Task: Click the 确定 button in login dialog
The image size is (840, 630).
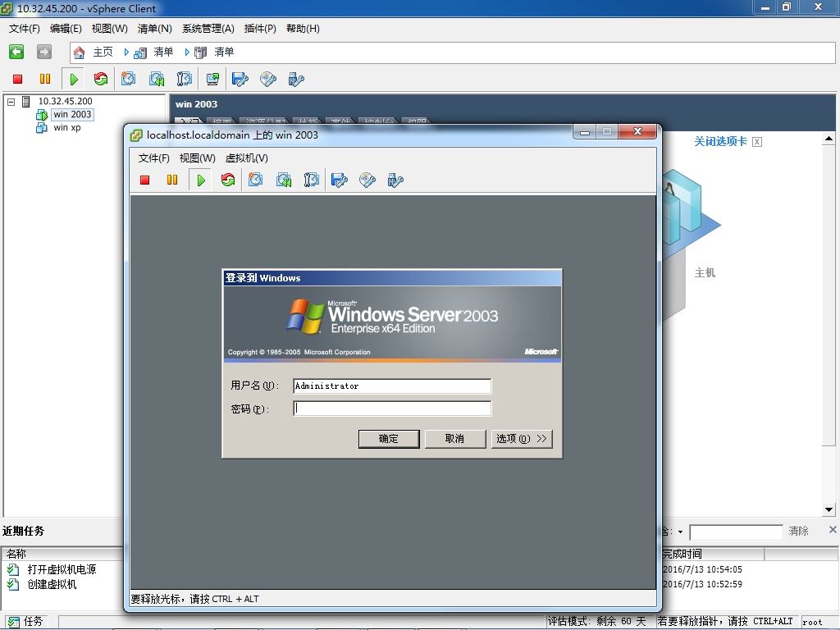Action: point(388,439)
